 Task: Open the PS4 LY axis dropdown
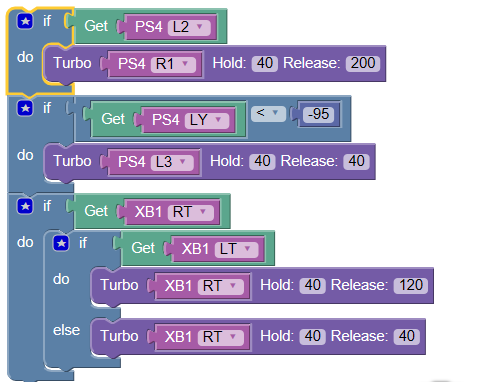[x=207, y=120]
